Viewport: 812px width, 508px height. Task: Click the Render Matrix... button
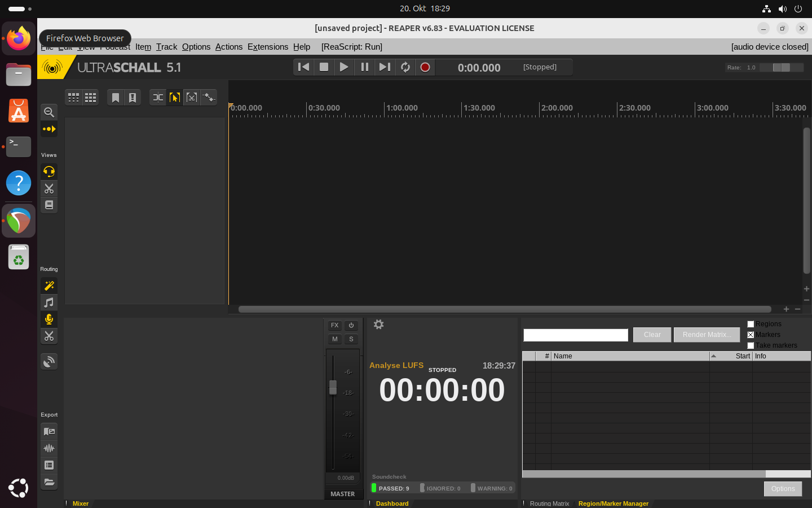tap(707, 335)
